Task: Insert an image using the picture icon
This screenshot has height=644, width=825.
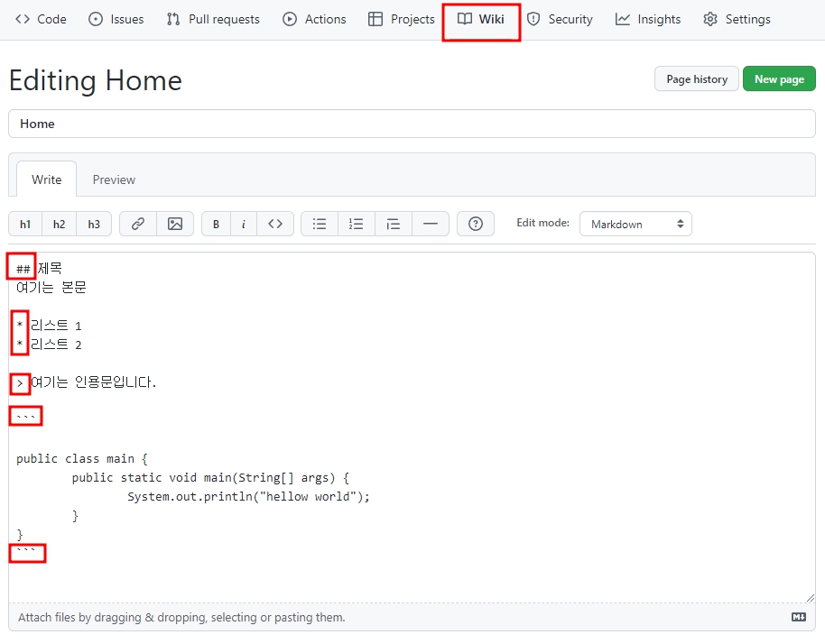Action: click(175, 224)
